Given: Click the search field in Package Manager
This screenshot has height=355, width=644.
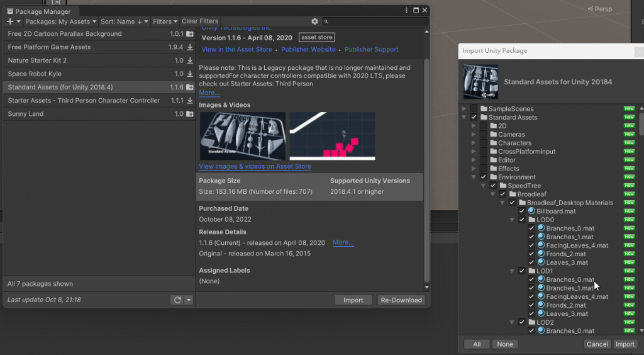Looking at the screenshot, I should tap(376, 21).
